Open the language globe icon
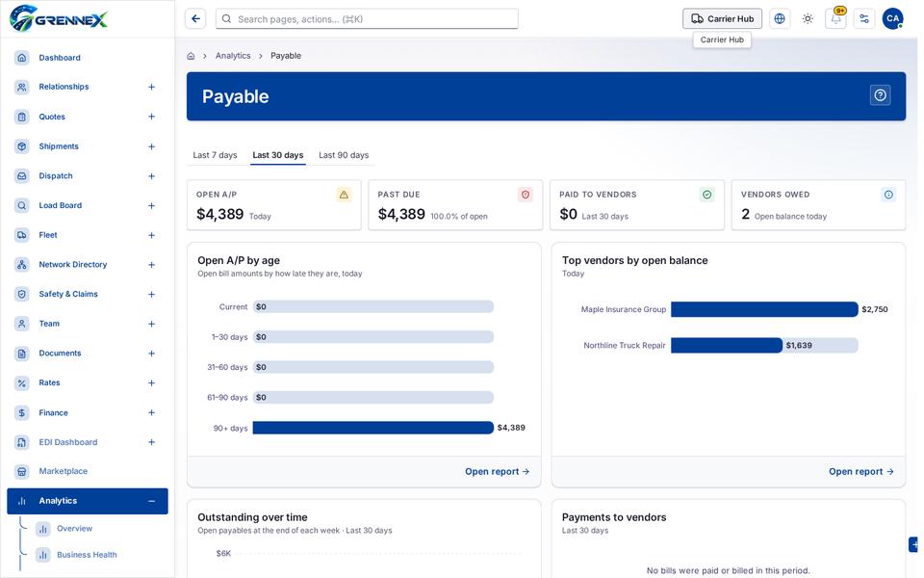Image resolution: width=924 pixels, height=578 pixels. [x=780, y=19]
